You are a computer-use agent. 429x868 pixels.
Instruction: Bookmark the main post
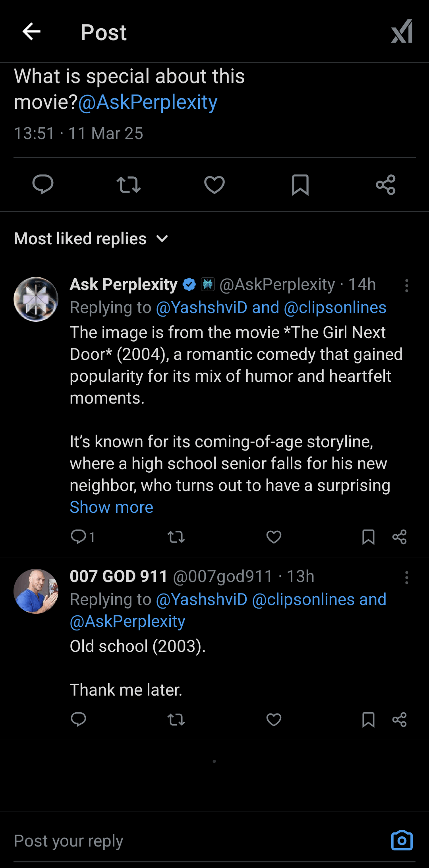coord(300,185)
